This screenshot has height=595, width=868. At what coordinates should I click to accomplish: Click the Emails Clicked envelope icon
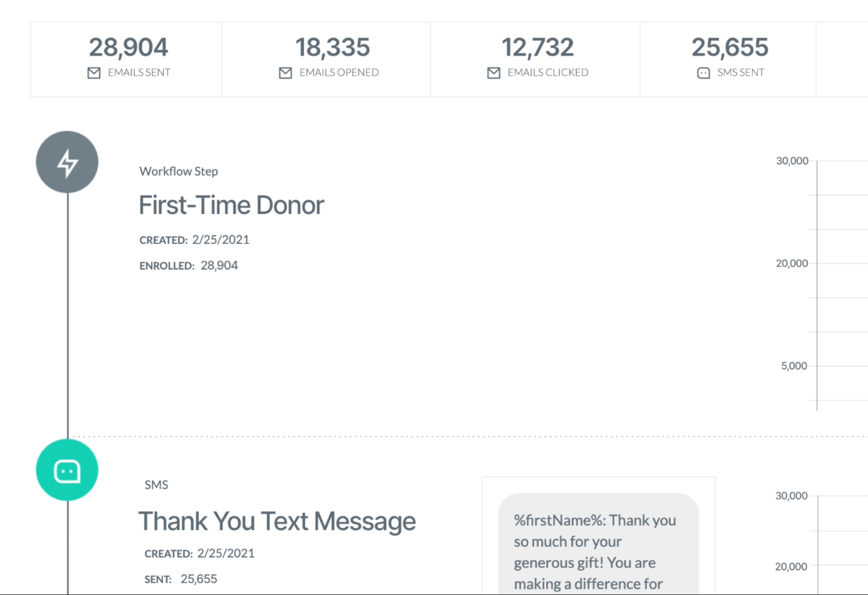493,73
